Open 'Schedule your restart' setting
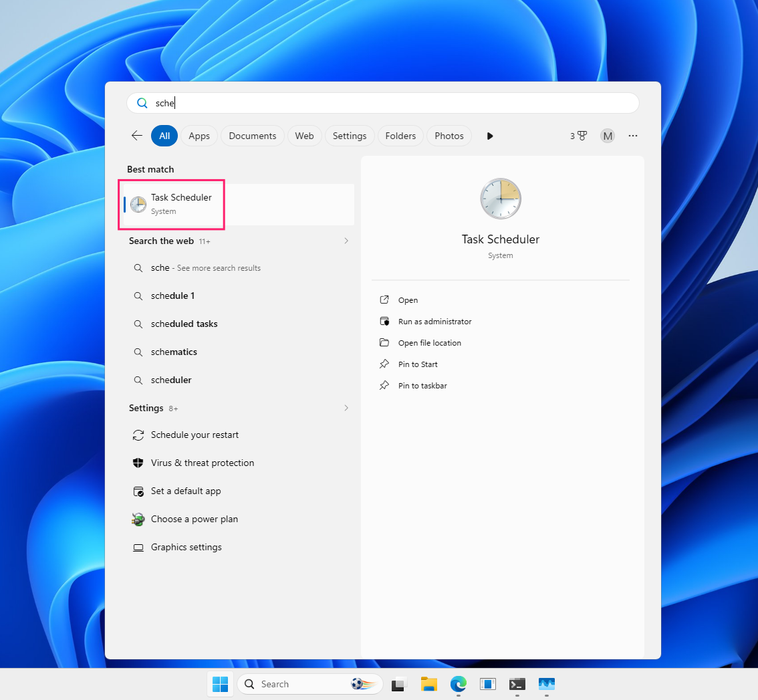This screenshot has height=700, width=758. [239, 435]
